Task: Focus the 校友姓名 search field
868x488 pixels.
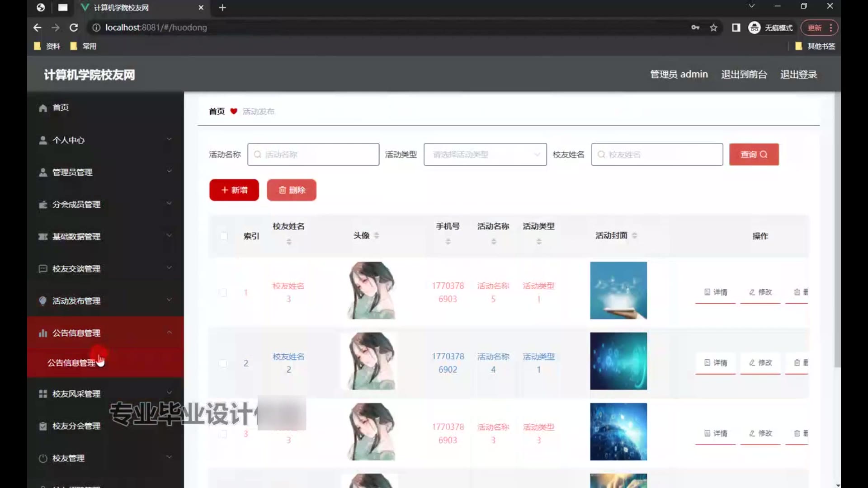Action: click(x=657, y=155)
